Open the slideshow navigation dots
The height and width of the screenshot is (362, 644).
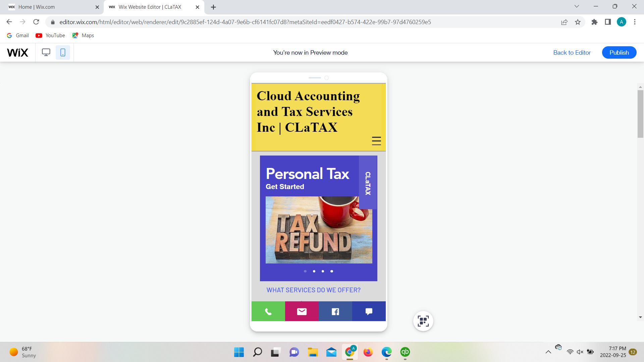tap(318, 271)
